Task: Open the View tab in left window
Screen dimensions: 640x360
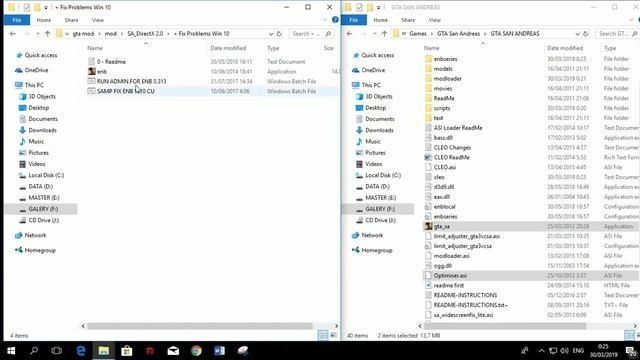Action: coord(98,20)
